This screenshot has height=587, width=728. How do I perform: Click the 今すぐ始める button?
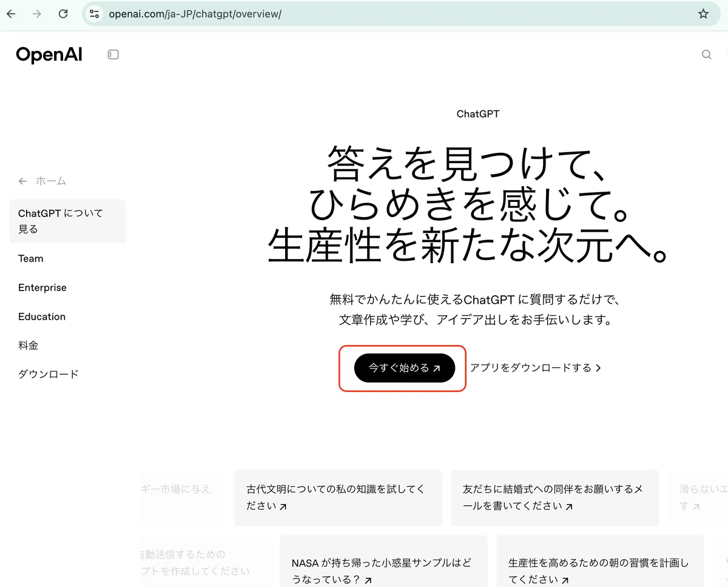[x=405, y=368]
